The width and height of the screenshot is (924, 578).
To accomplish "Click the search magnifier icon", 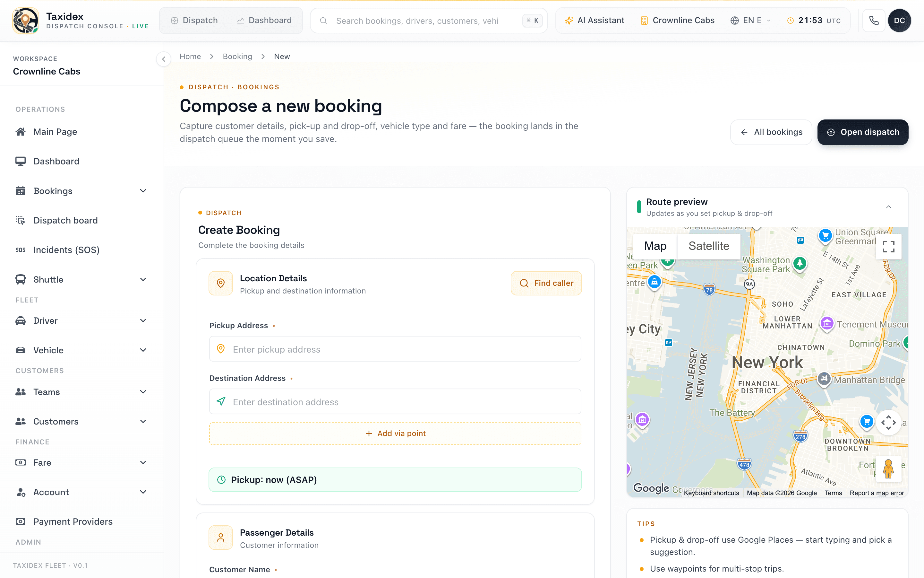I will [x=323, y=21].
